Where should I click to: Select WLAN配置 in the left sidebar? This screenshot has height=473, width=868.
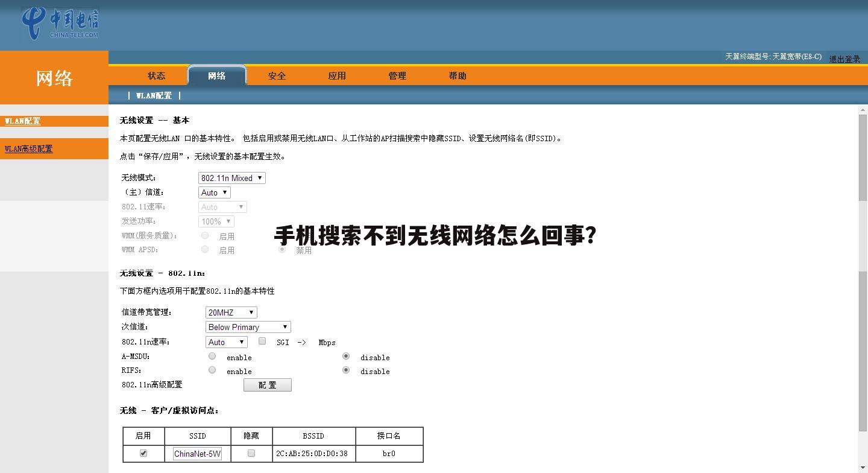(22, 121)
